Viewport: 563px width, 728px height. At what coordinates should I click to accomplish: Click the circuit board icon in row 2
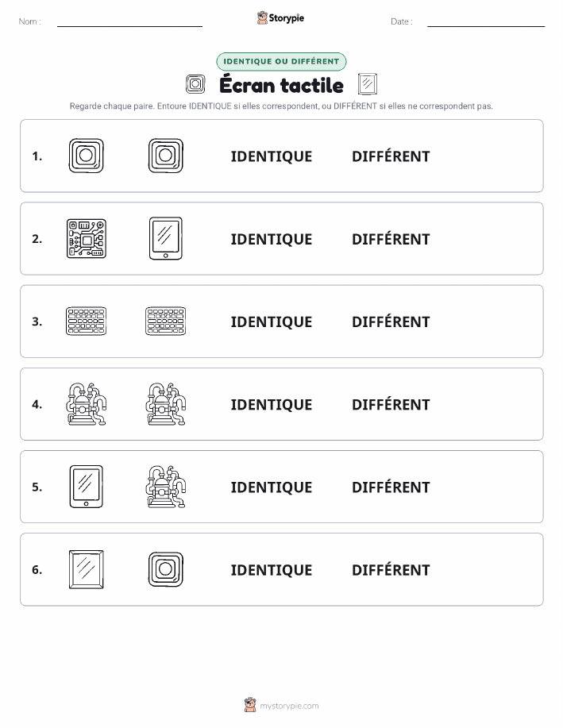[87, 239]
